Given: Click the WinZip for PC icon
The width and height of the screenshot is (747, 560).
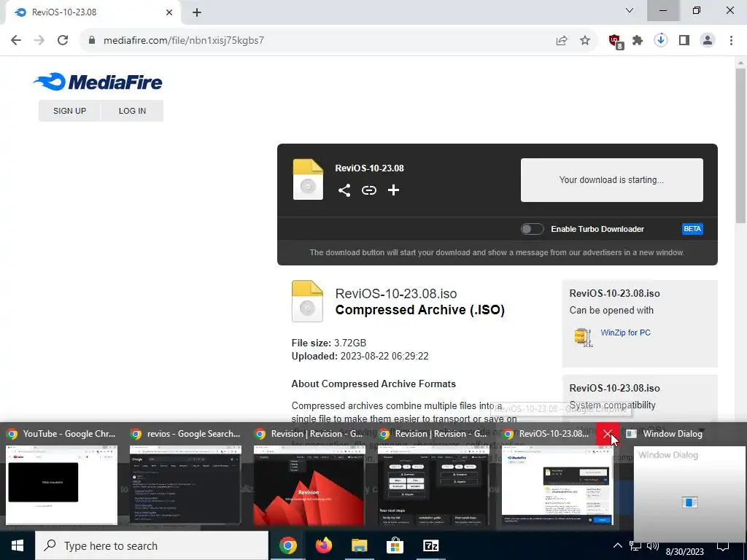Looking at the screenshot, I should click(x=584, y=337).
